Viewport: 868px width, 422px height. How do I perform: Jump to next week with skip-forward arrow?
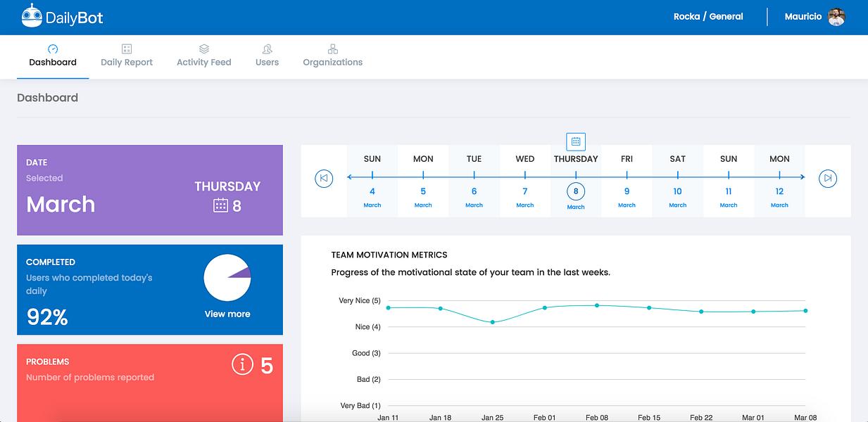(x=828, y=178)
